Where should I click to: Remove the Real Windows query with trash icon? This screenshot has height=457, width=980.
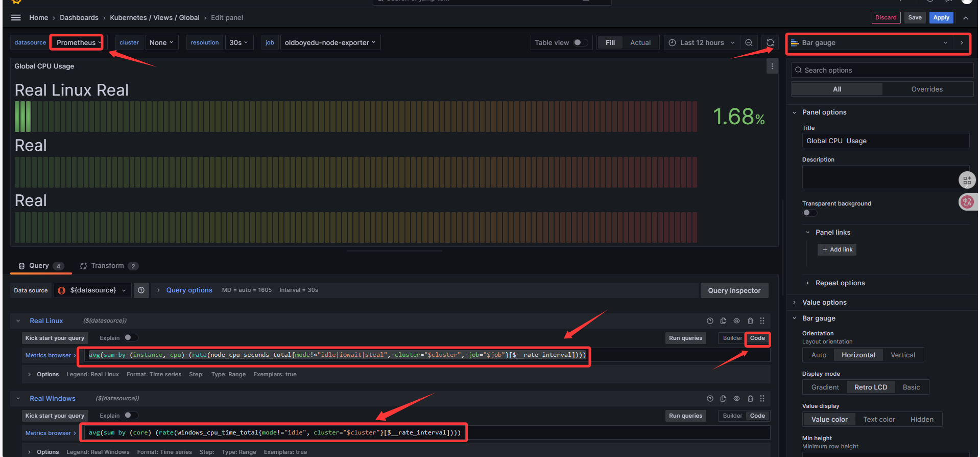[x=750, y=399]
